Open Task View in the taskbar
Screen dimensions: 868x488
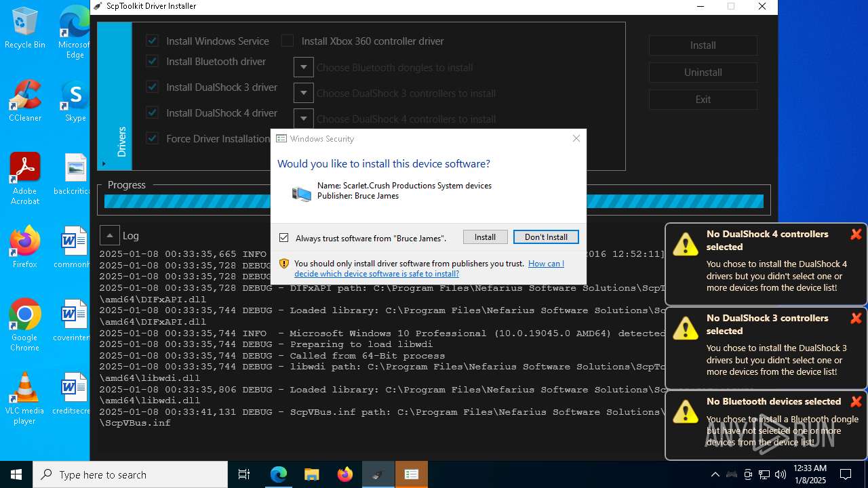pyautogui.click(x=244, y=474)
